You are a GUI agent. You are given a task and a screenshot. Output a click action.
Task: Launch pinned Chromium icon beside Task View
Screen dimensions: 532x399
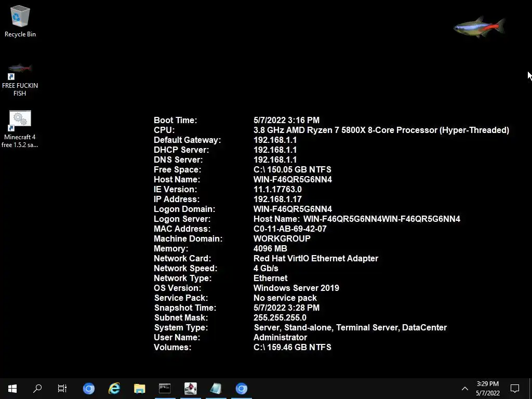tap(89, 389)
